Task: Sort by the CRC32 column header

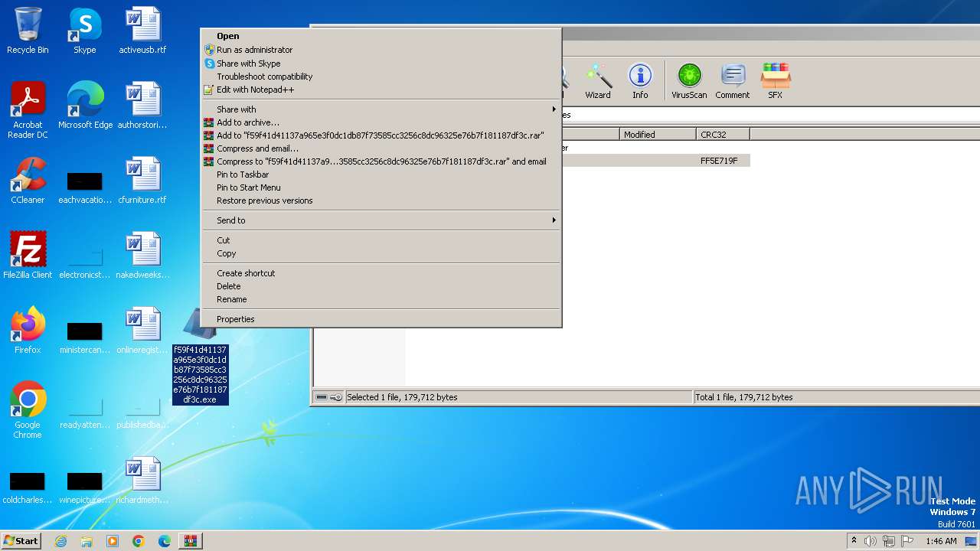Action: [723, 135]
